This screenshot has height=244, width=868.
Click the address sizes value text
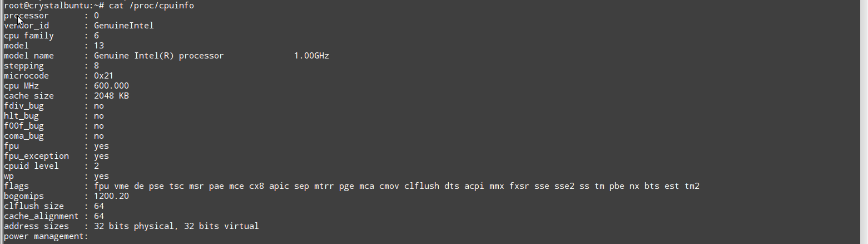tap(176, 226)
